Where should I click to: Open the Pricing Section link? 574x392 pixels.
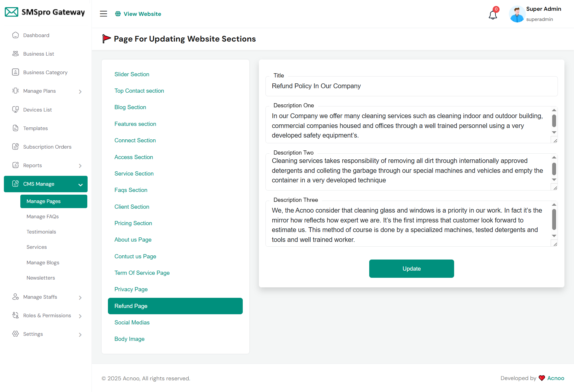tap(133, 223)
